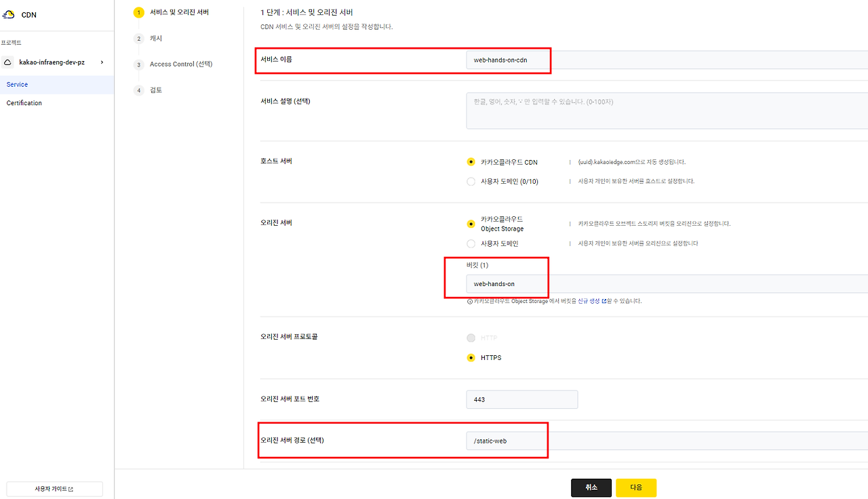Screen dimensions: 868x499
Task: Open the Service menu item
Action: point(57,85)
